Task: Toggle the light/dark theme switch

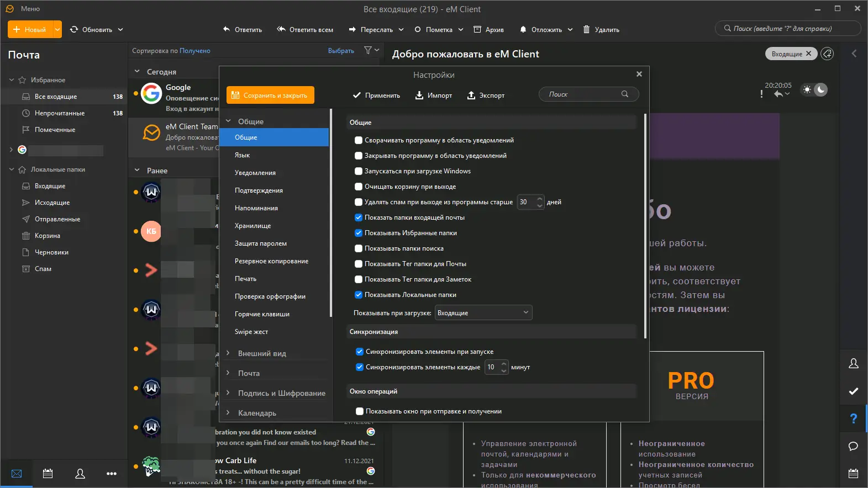Action: pos(814,89)
